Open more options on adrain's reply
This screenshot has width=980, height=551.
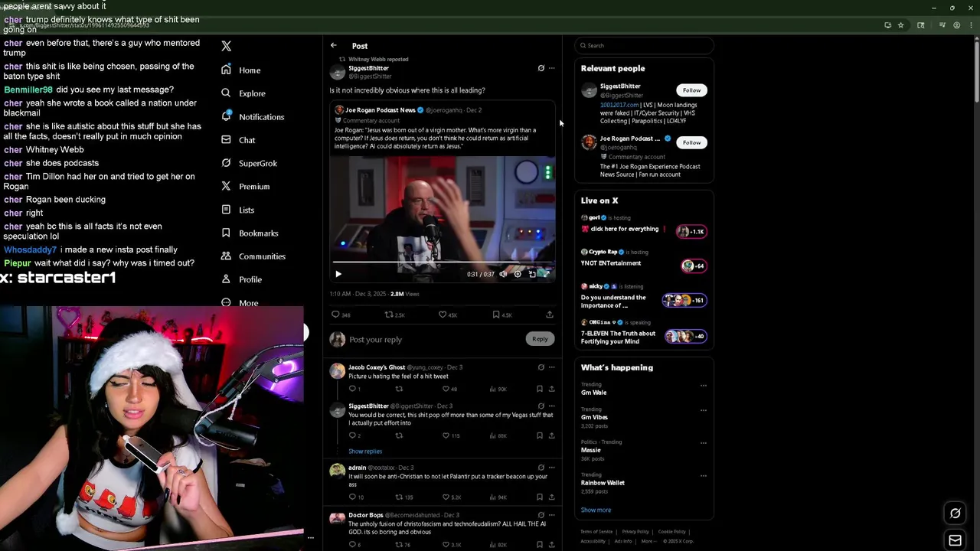551,468
